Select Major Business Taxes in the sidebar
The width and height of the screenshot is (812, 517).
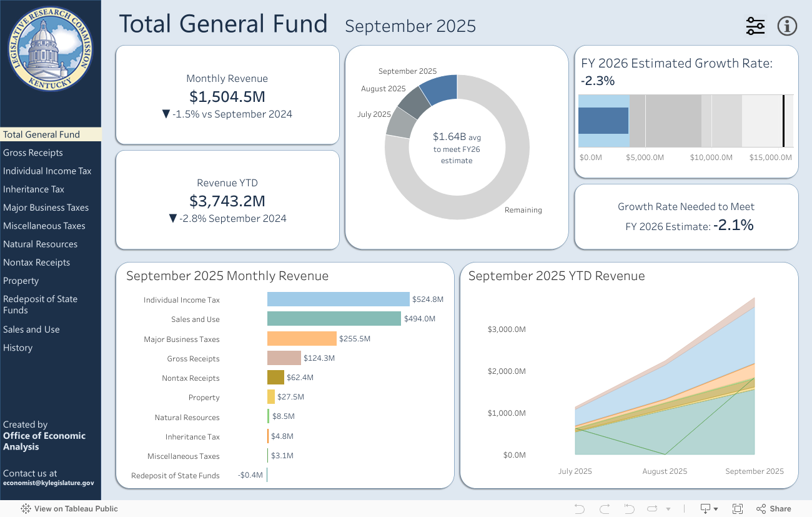point(46,208)
